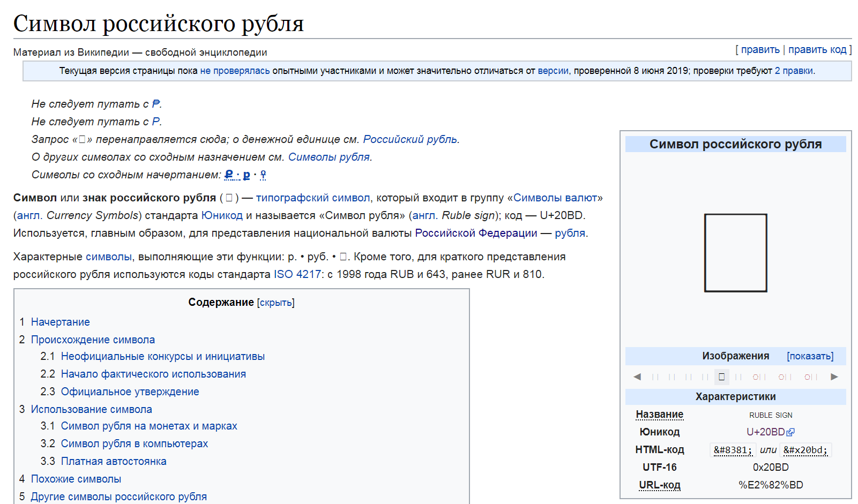The width and height of the screenshot is (858, 504).
Task: Click the %E2%82%BD URL code value
Action: (x=771, y=485)
